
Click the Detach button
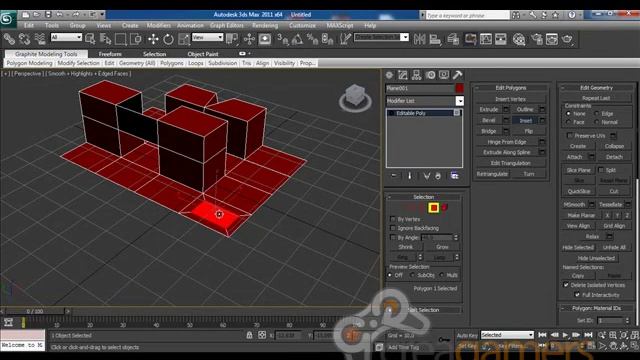(614, 157)
